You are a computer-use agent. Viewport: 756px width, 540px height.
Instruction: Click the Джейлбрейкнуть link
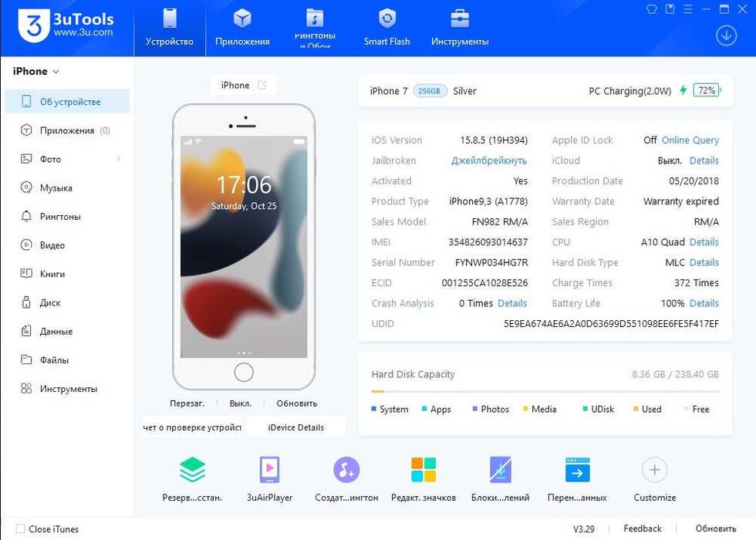pos(489,160)
